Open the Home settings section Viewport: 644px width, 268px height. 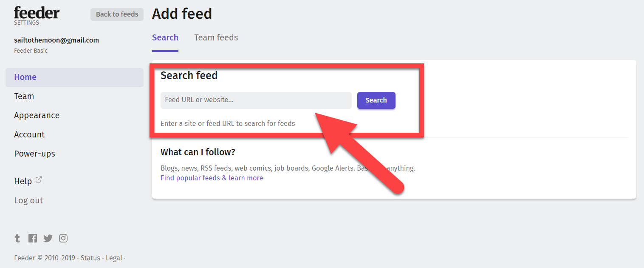25,77
